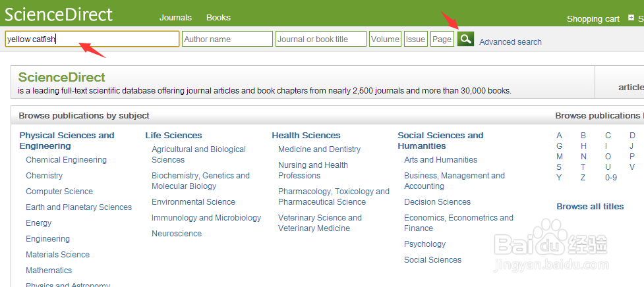
Task: Open Advanced search
Action: 510,42
